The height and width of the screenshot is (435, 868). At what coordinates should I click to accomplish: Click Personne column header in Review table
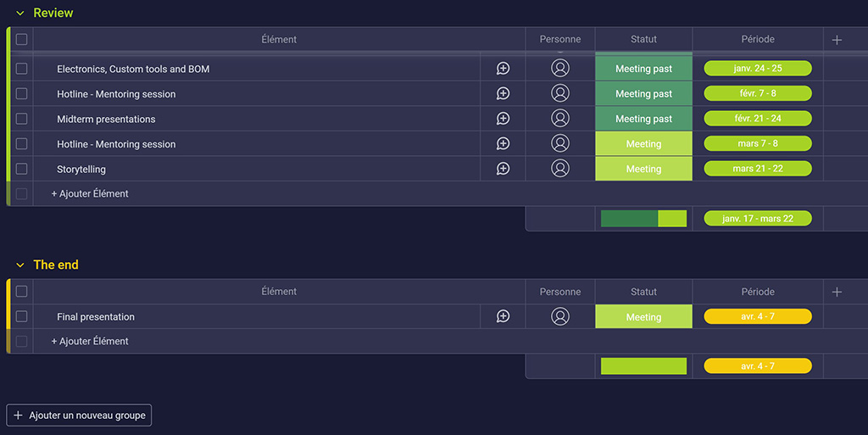pos(560,39)
